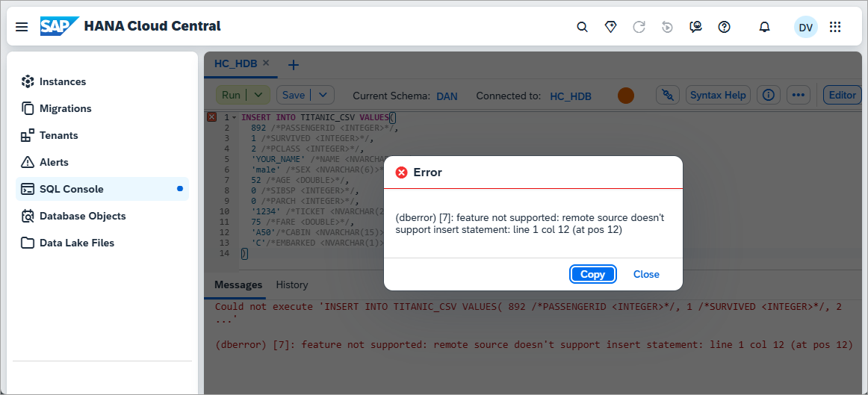Click the disconnect connection icon
Screen dimensions: 868x395
[668, 95]
